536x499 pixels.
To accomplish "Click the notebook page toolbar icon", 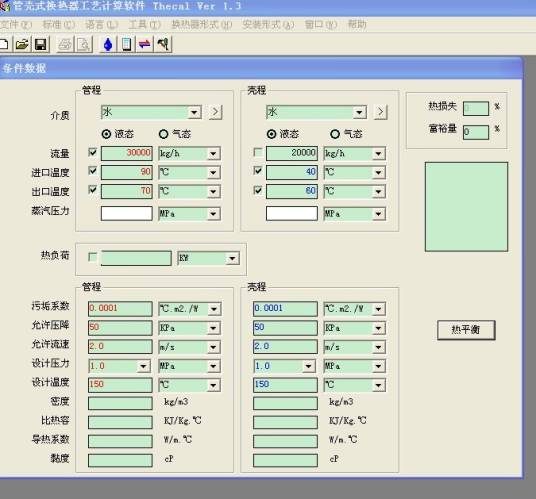I will (x=126, y=44).
